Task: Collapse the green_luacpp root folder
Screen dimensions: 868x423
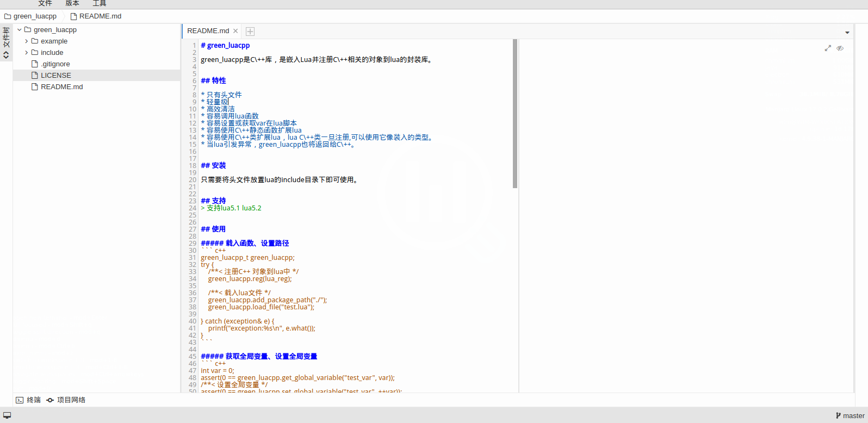Action: [x=19, y=30]
